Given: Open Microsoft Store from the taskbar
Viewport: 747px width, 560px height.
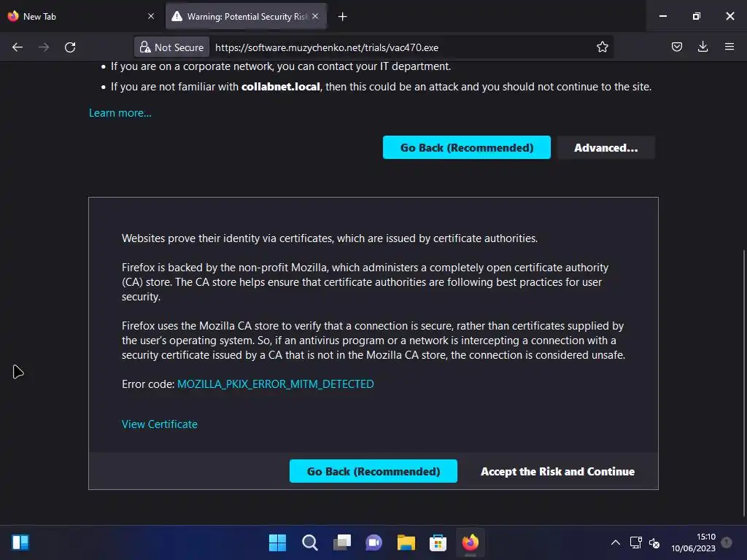Looking at the screenshot, I should pos(438,542).
